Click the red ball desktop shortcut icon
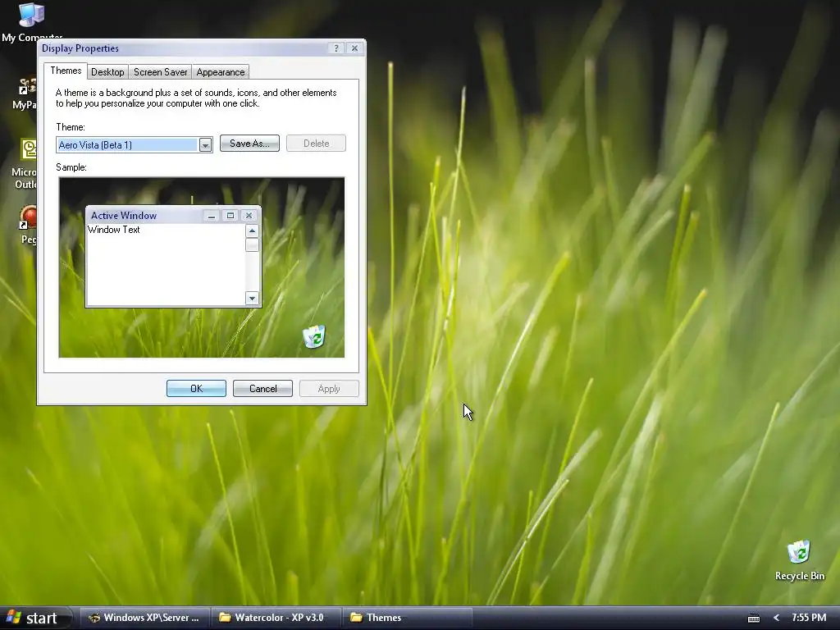 click(28, 224)
